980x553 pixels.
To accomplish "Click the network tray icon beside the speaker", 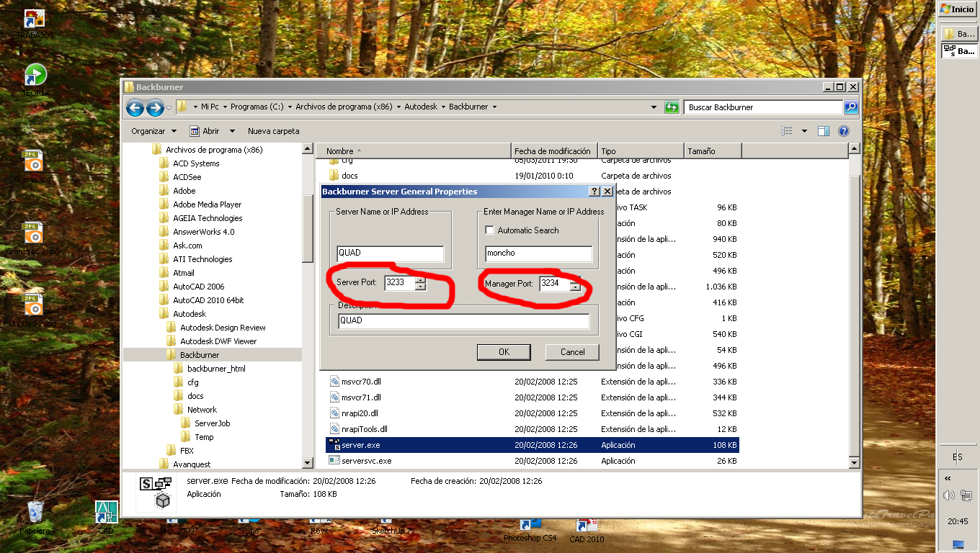I will pos(966,495).
